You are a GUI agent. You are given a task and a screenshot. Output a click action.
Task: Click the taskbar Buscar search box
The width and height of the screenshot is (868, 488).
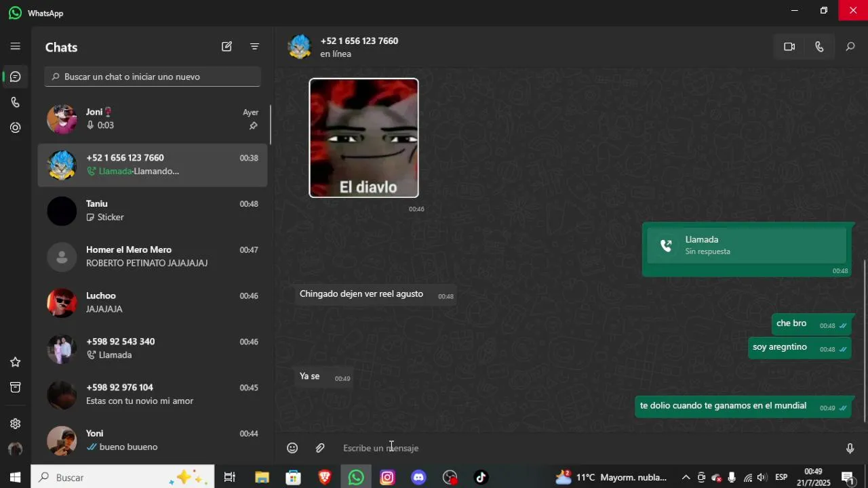pos(123,477)
